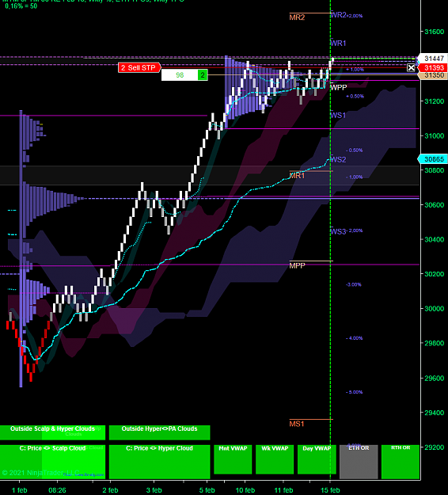Select the Mnt VWAP status box

click(x=233, y=459)
